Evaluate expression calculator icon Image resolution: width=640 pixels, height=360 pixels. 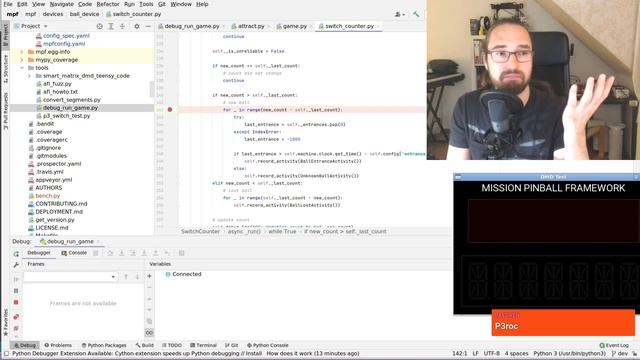tap(182, 253)
